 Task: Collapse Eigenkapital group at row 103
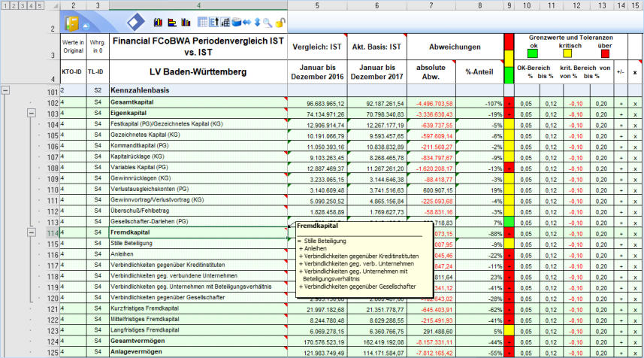tap(30, 113)
